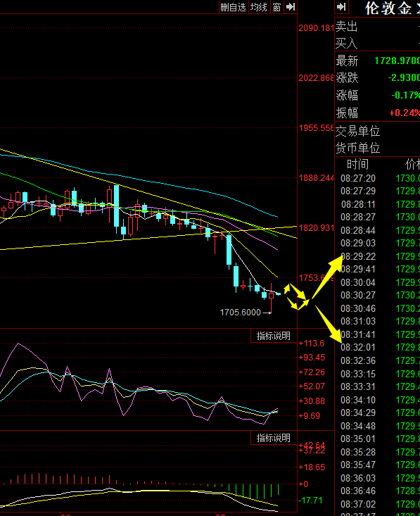
Task: Select the tick row at 08:34:10
Action: (377, 400)
